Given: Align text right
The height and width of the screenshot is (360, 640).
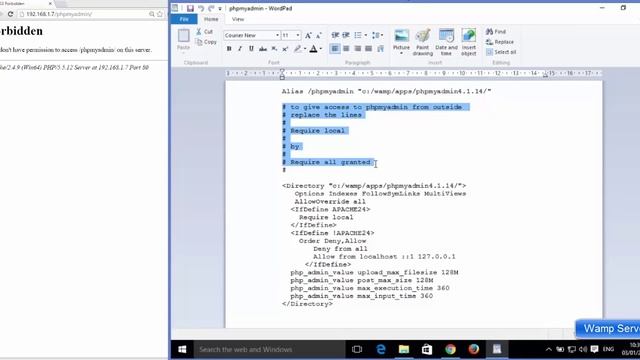Looking at the screenshot, I should [358, 49].
